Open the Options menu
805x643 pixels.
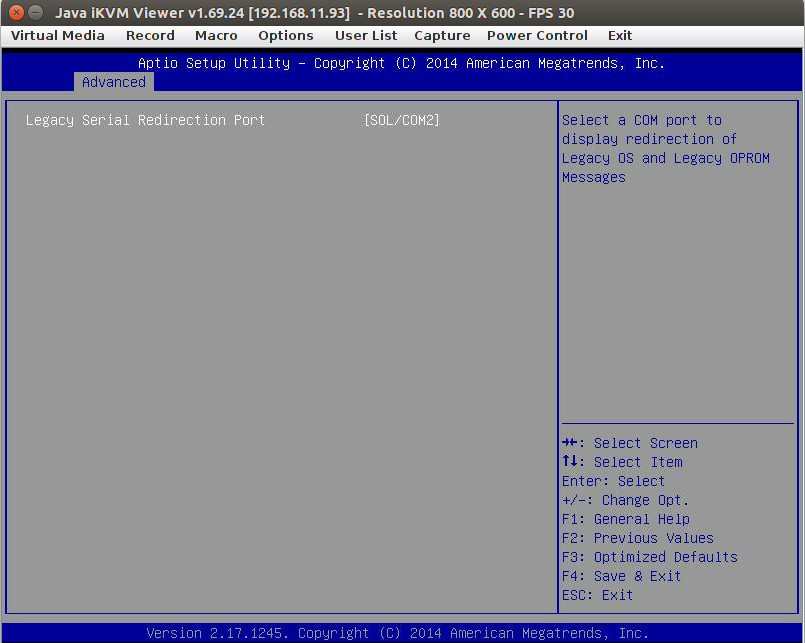[x=285, y=35]
